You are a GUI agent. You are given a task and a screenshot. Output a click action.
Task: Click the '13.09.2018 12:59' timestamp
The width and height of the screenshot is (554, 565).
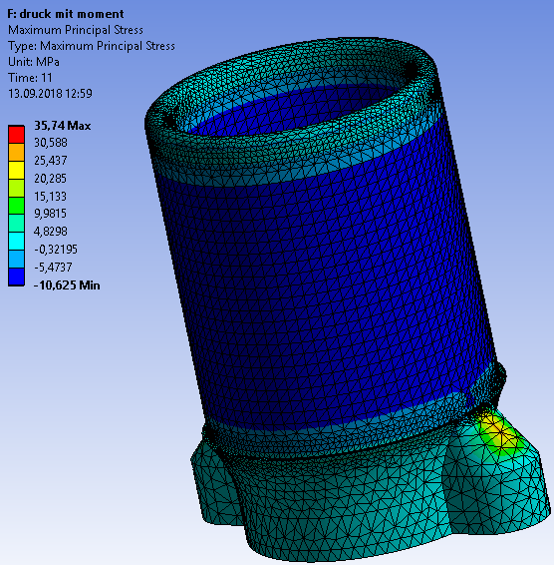point(50,94)
